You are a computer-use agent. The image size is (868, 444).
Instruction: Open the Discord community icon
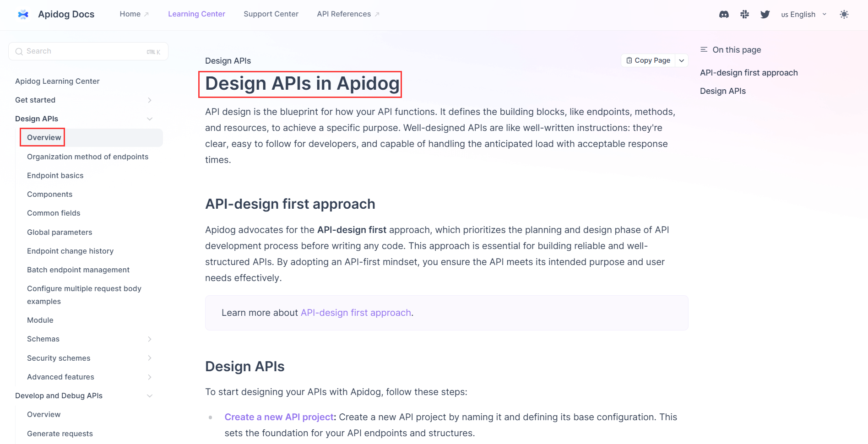click(724, 14)
